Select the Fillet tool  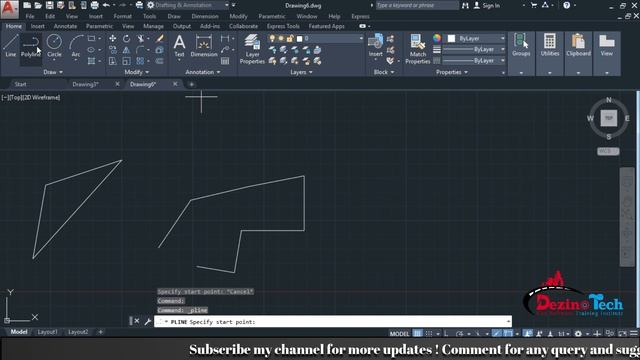point(140,50)
